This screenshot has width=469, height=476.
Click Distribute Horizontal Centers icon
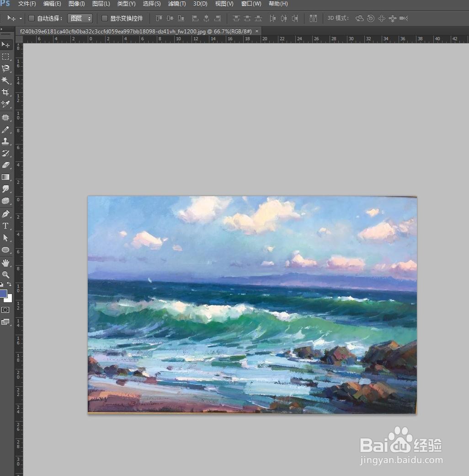coord(284,18)
